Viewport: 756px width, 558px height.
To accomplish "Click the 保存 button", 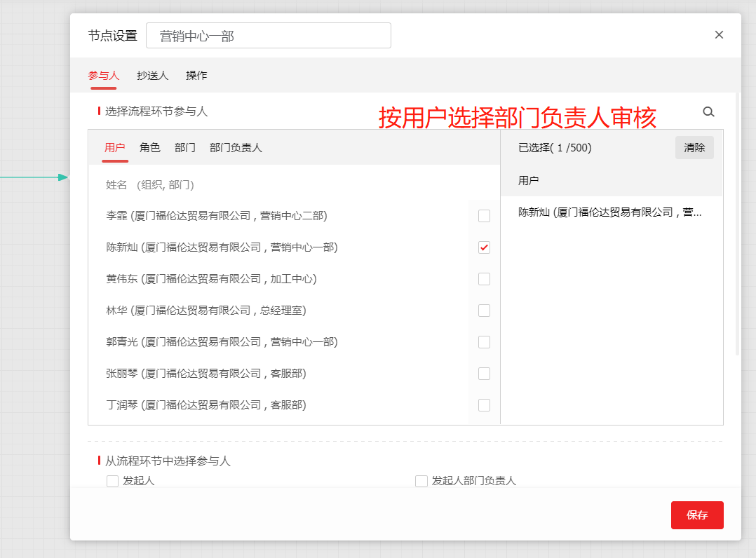I will [697, 515].
